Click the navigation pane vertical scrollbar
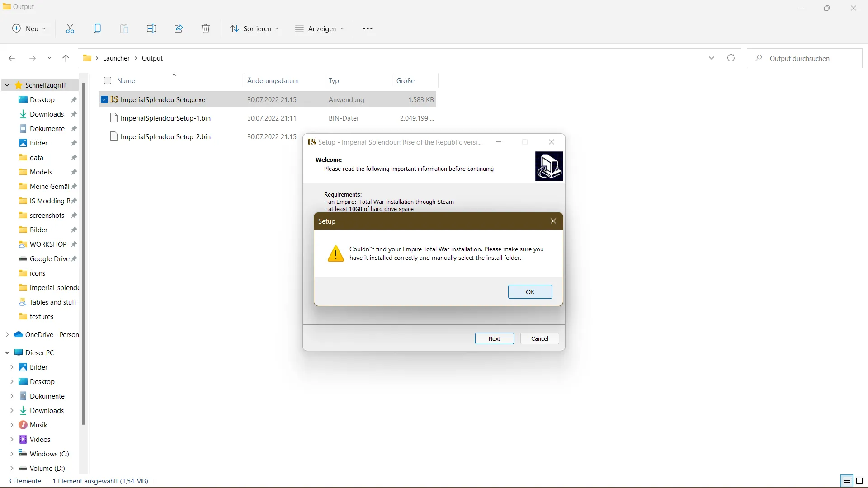The image size is (868, 488). 84,253
